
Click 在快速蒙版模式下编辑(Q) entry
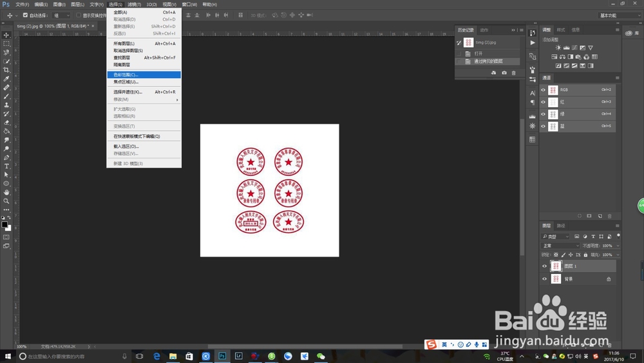coord(144,136)
